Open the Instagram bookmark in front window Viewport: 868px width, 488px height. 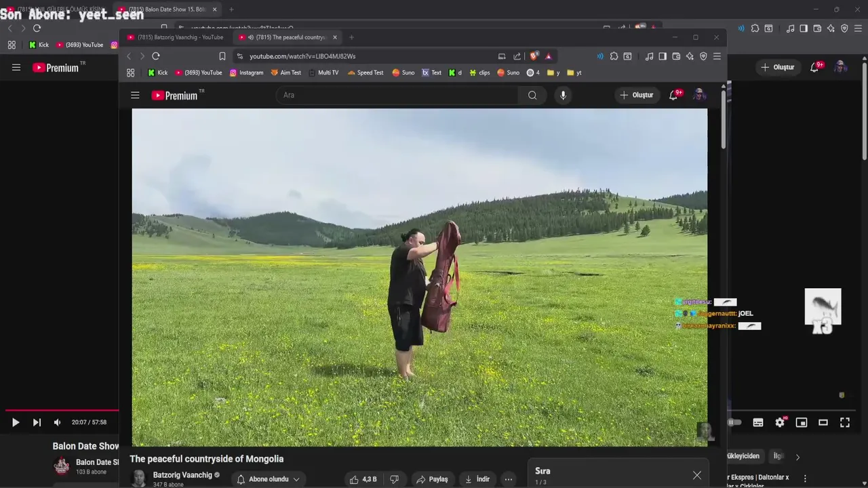[246, 73]
